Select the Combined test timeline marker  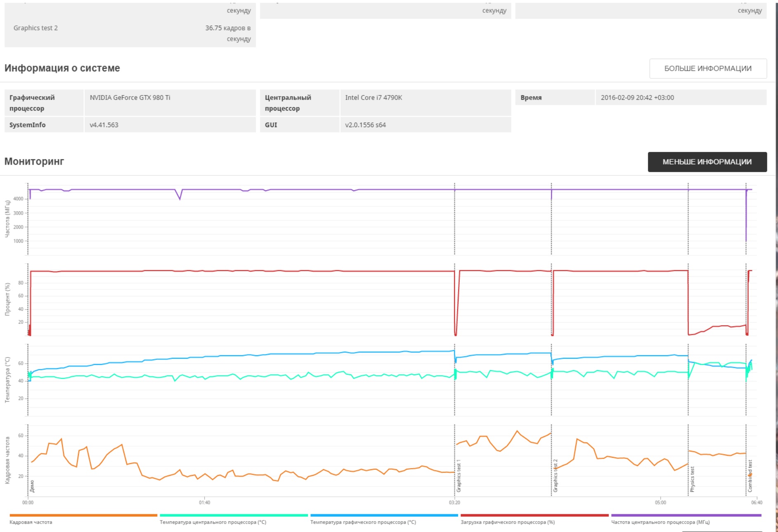(750, 476)
